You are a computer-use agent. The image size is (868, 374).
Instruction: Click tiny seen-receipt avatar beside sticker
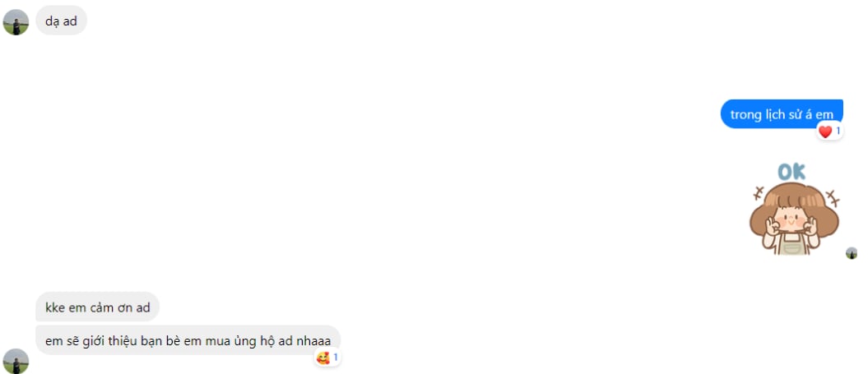tap(852, 253)
